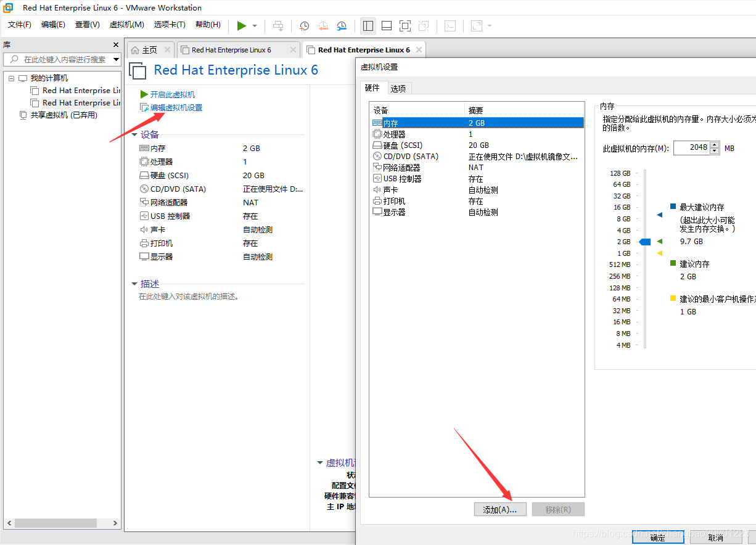Select 处理器 row in settings device list
The height and width of the screenshot is (545, 756).
tap(477, 134)
